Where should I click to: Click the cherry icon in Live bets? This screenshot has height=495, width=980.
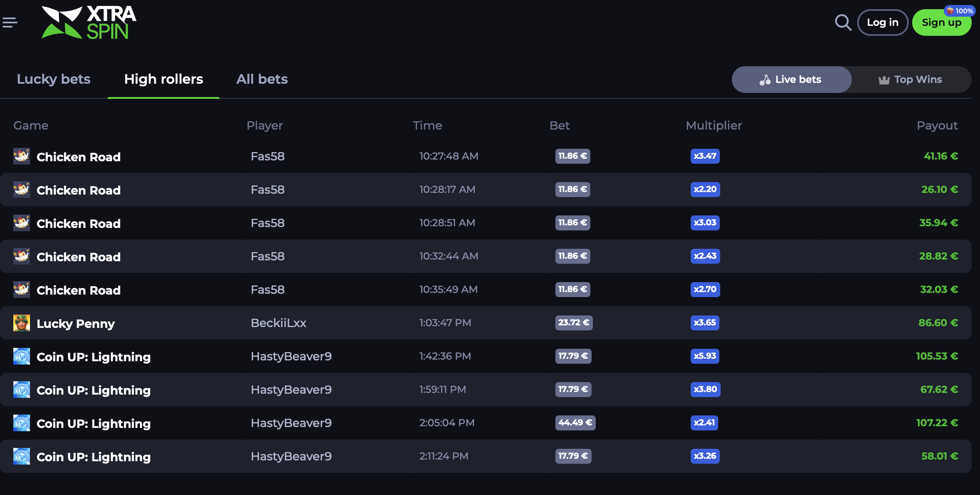[765, 80]
